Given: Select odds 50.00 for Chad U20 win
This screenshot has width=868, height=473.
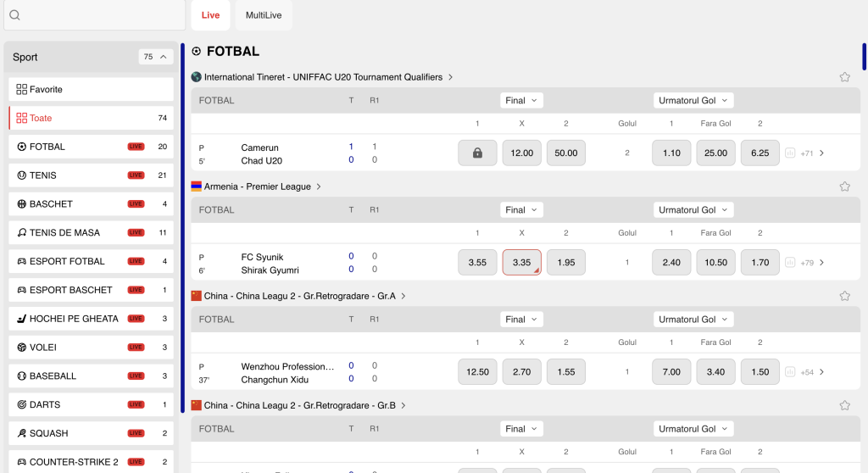Looking at the screenshot, I should pos(565,153).
